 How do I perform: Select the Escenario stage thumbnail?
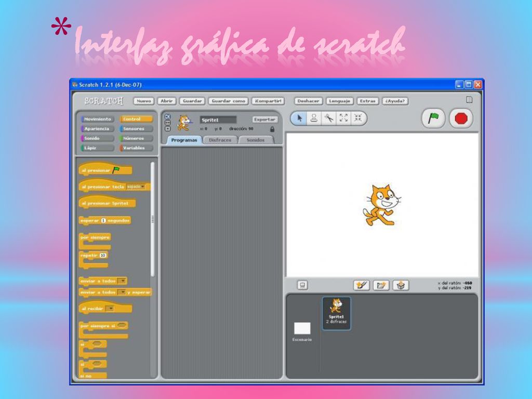click(x=302, y=331)
